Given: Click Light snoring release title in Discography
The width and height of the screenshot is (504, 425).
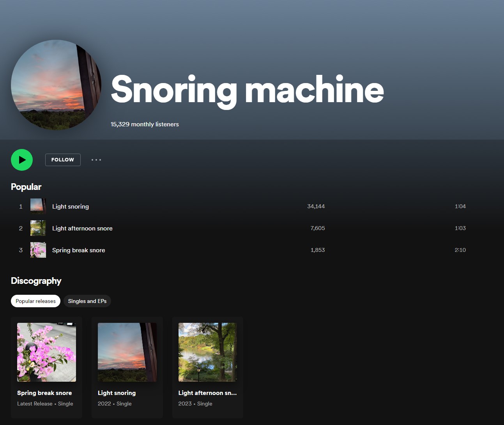Looking at the screenshot, I should click(x=117, y=393).
